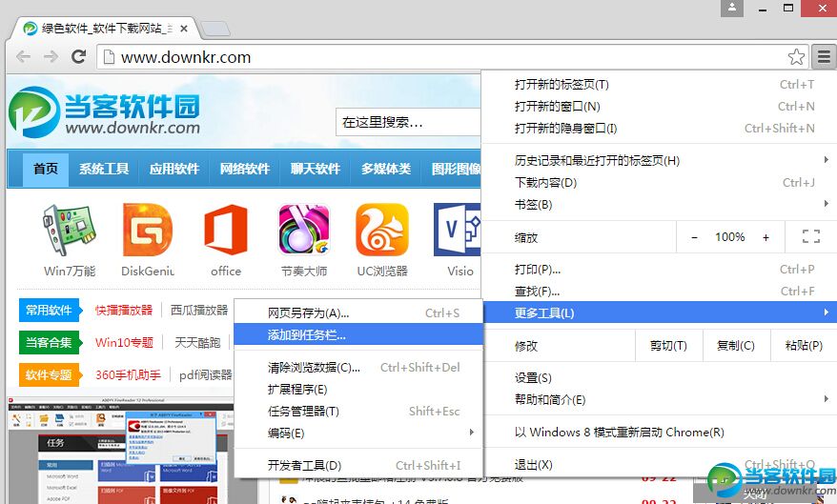Open a new tab with the new-tab button
Screen dimensions: 837x504
[215, 29]
